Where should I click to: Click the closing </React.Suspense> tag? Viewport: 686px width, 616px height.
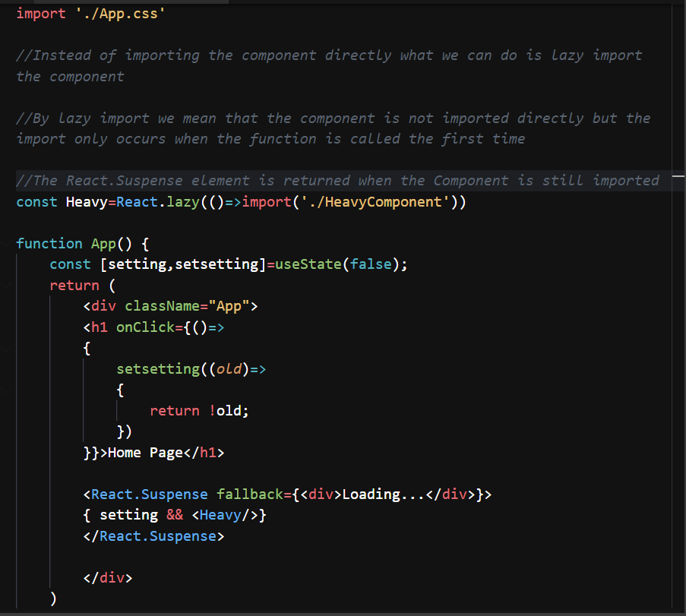click(153, 536)
